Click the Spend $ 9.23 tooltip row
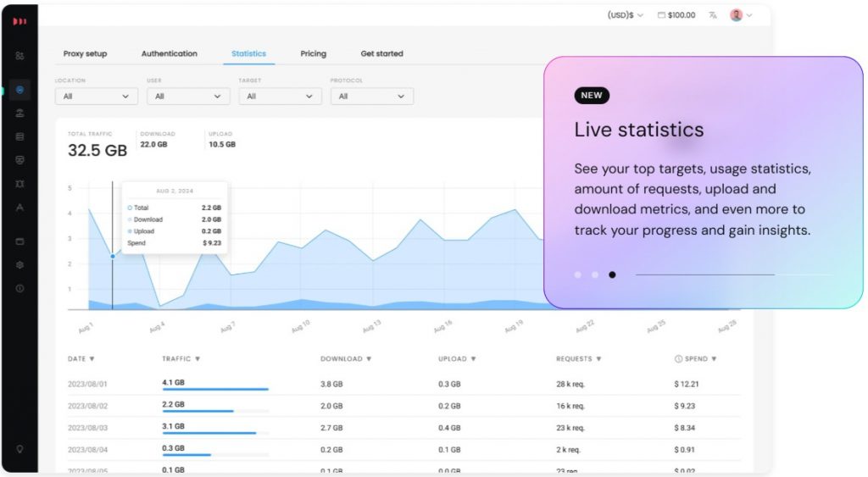868x477 pixels. [175, 243]
